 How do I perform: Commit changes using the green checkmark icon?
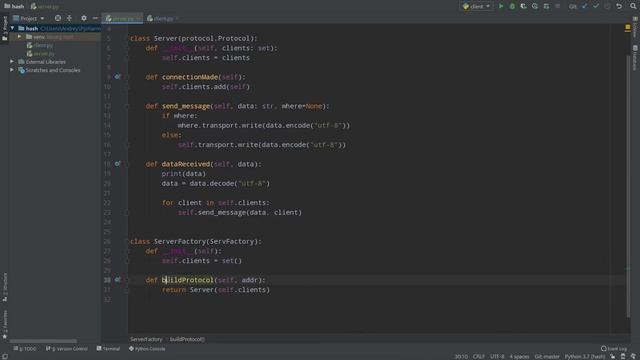tap(596, 6)
